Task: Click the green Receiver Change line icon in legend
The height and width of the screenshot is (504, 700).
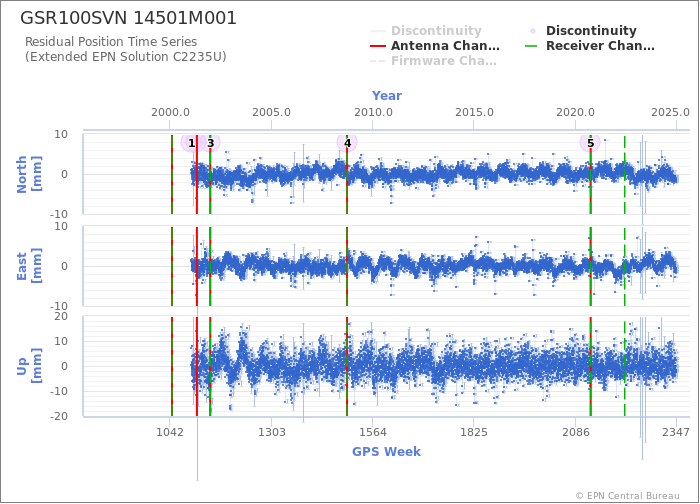Action: click(531, 46)
